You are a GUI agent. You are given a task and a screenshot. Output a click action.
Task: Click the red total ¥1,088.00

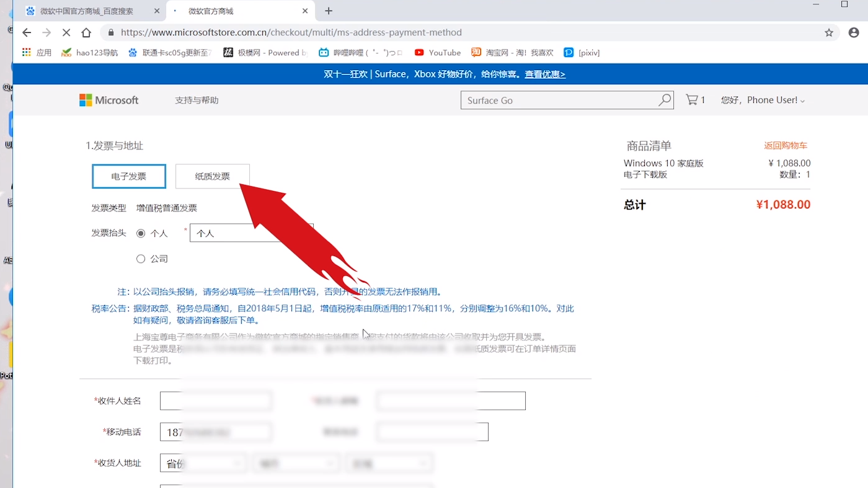[783, 205]
